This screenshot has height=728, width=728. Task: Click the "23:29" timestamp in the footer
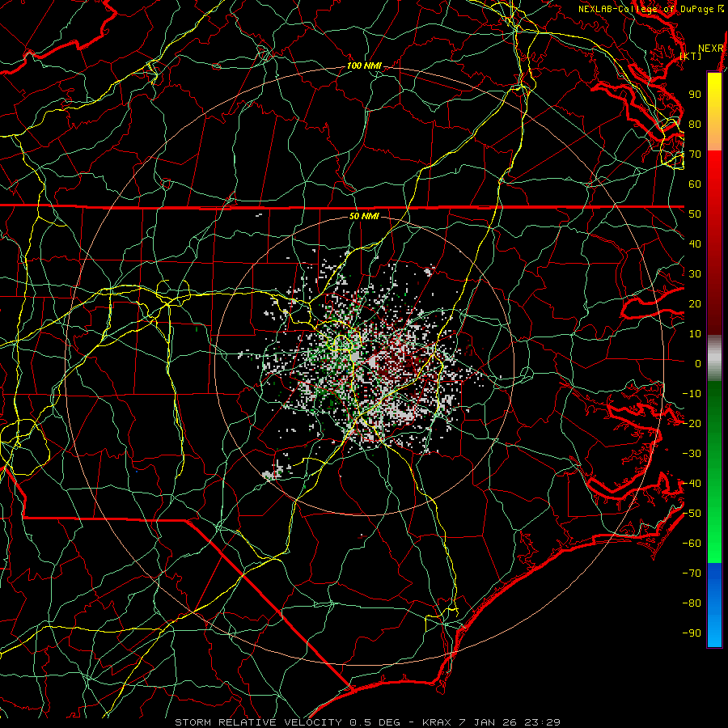(542, 722)
